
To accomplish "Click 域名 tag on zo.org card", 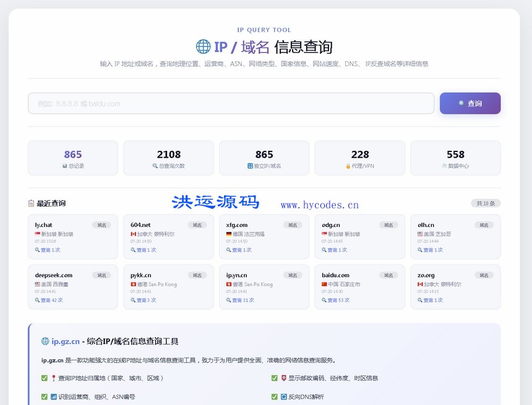I will point(484,275).
